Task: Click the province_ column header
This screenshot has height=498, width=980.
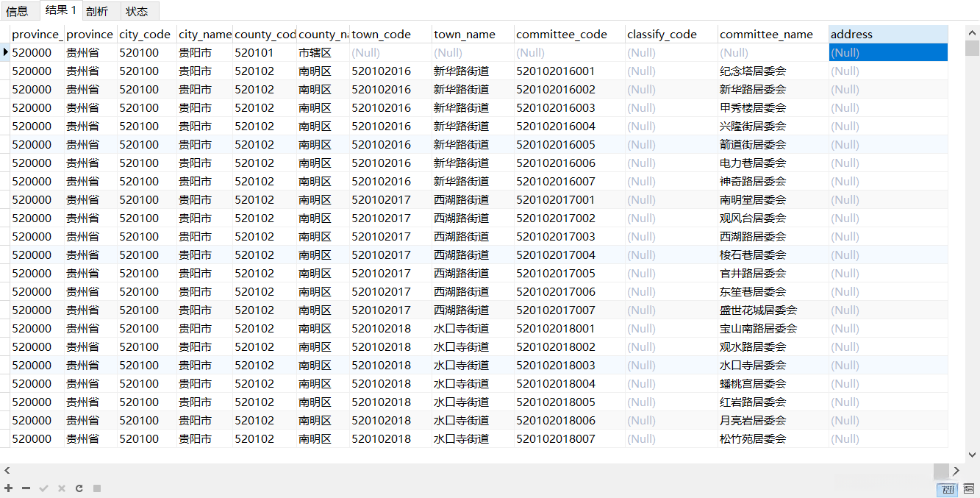Action: (37, 34)
